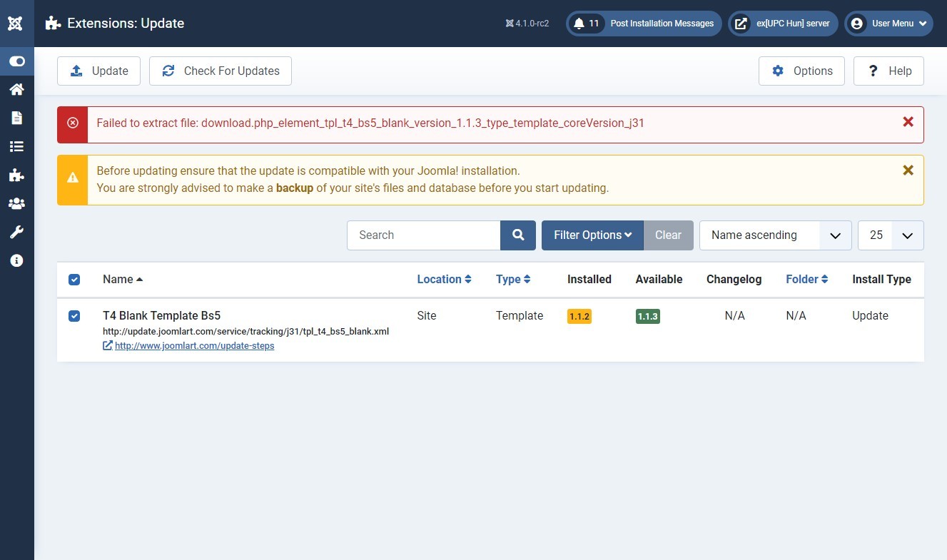Open the joomlart update-steps link
This screenshot has width=947, height=560.
click(x=194, y=346)
